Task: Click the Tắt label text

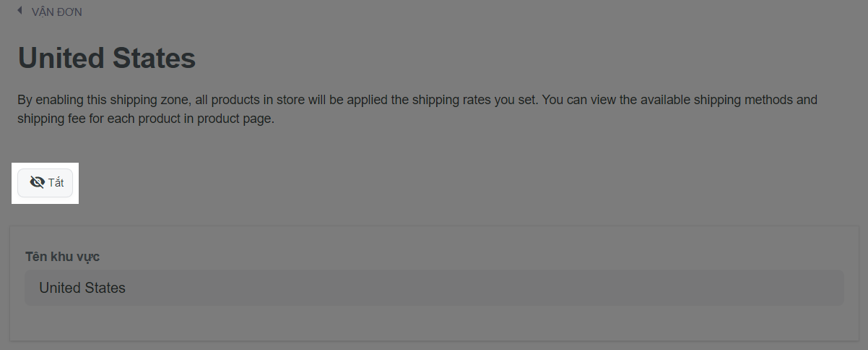Action: tap(56, 182)
